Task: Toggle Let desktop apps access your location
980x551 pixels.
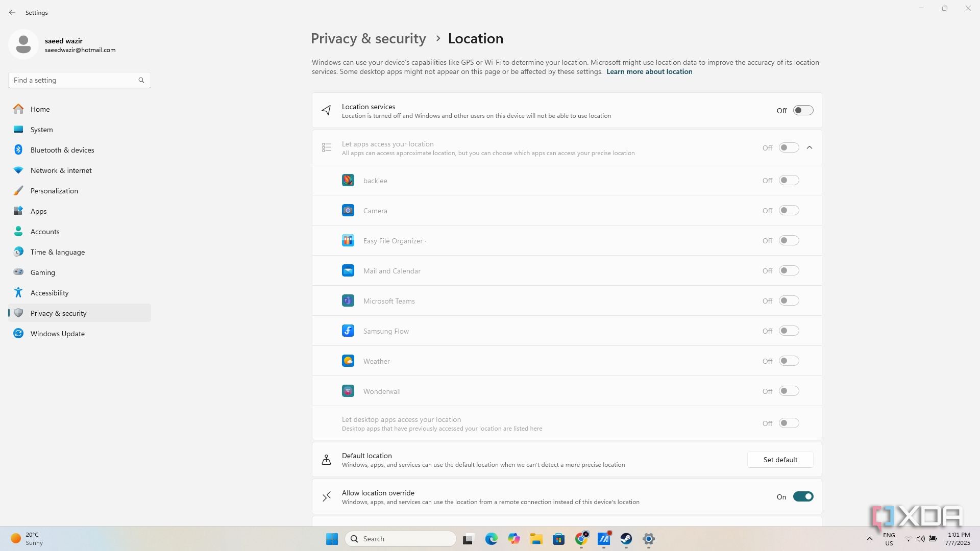Action: click(x=789, y=423)
